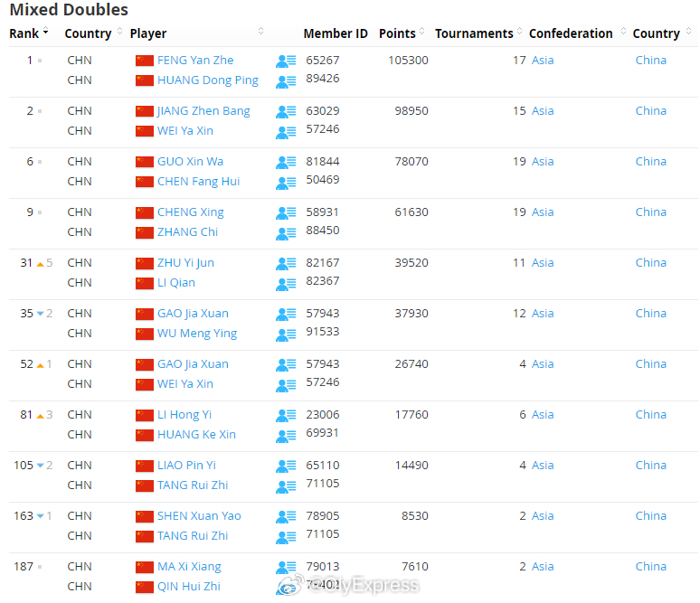700x603 pixels.
Task: Select points value 7610
Action: (x=415, y=567)
